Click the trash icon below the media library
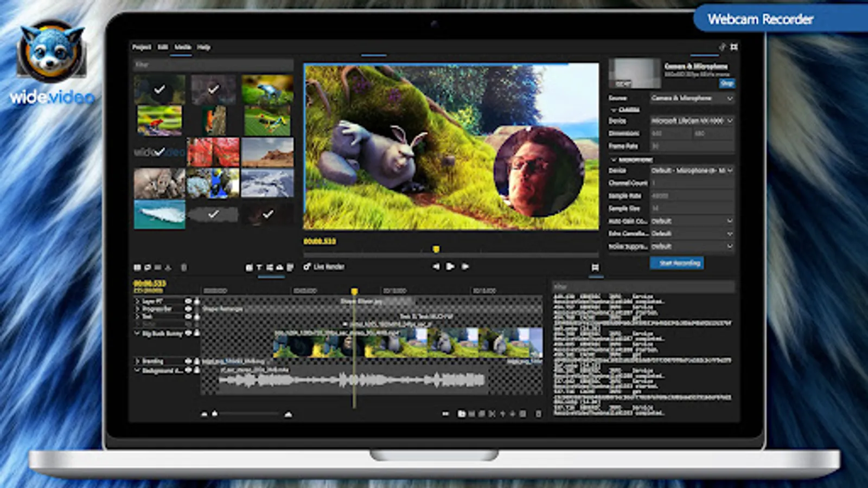 183,267
